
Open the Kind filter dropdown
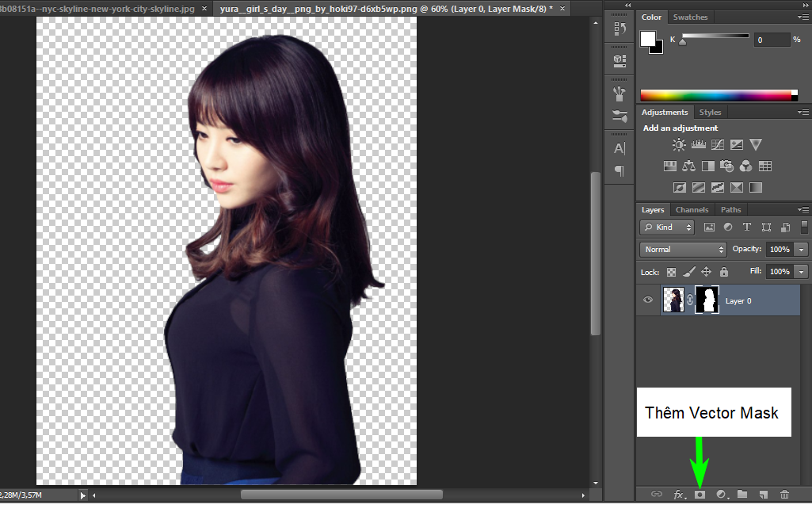[667, 227]
